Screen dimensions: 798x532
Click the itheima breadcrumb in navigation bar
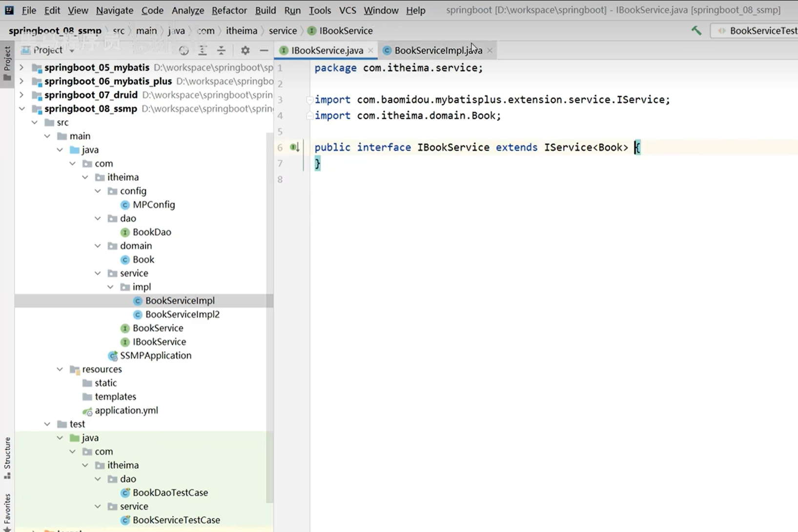coord(241,31)
